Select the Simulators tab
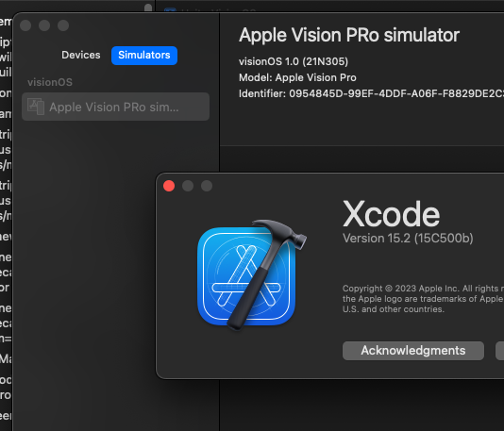 144,56
